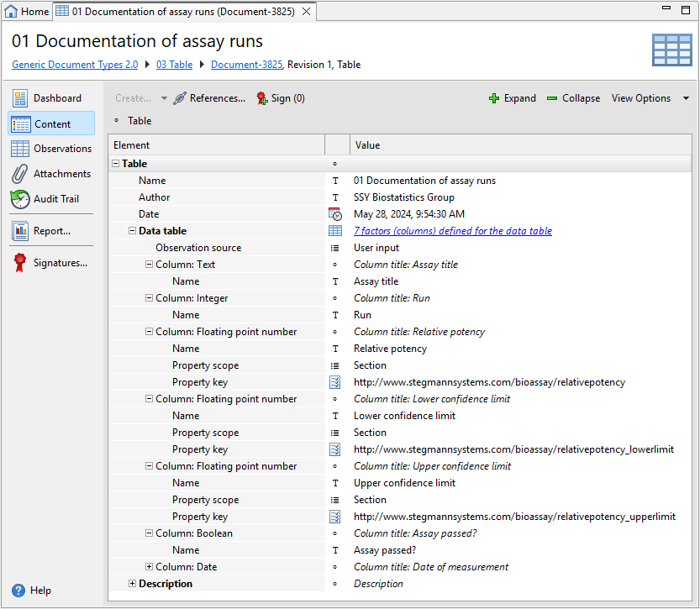Click the green Collapse minus icon
This screenshot has height=609, width=700.
pos(552,98)
